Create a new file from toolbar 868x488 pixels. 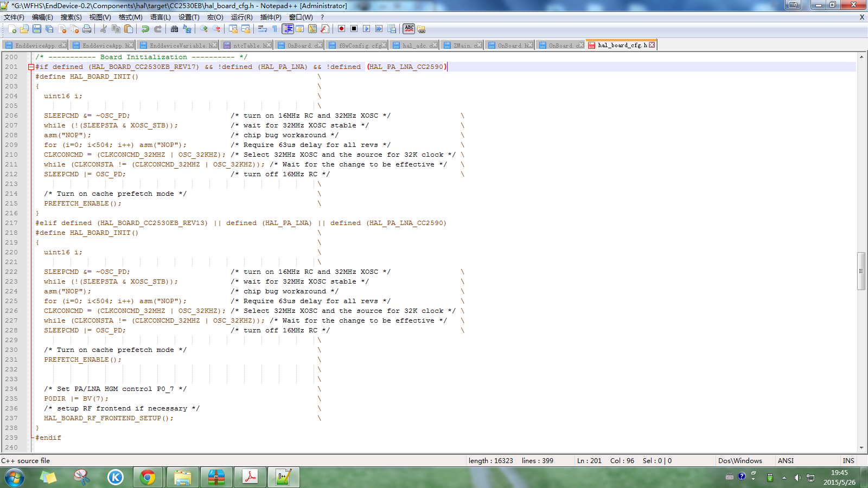tap(12, 29)
